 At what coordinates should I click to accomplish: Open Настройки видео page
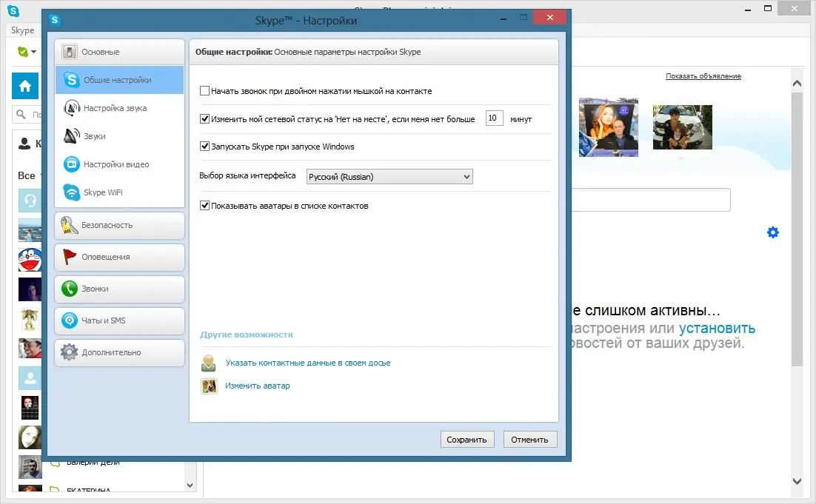coord(119,164)
